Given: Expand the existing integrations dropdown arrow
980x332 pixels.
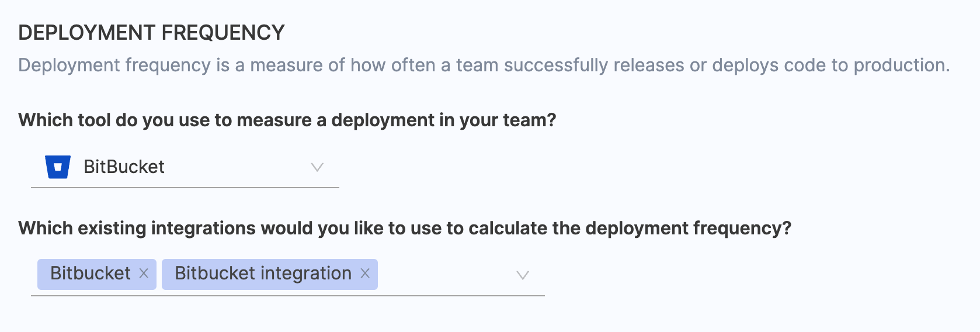Looking at the screenshot, I should [523, 275].
